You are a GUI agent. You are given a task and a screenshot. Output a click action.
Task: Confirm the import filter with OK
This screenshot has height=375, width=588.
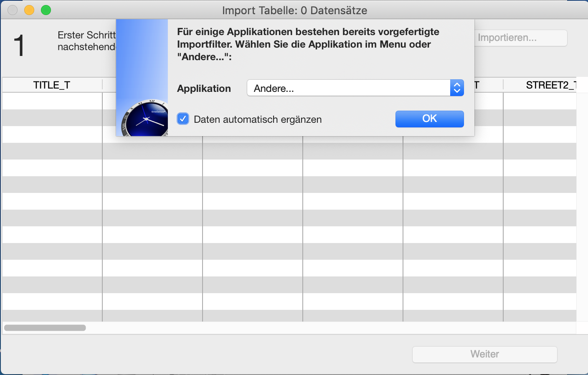[x=429, y=119]
